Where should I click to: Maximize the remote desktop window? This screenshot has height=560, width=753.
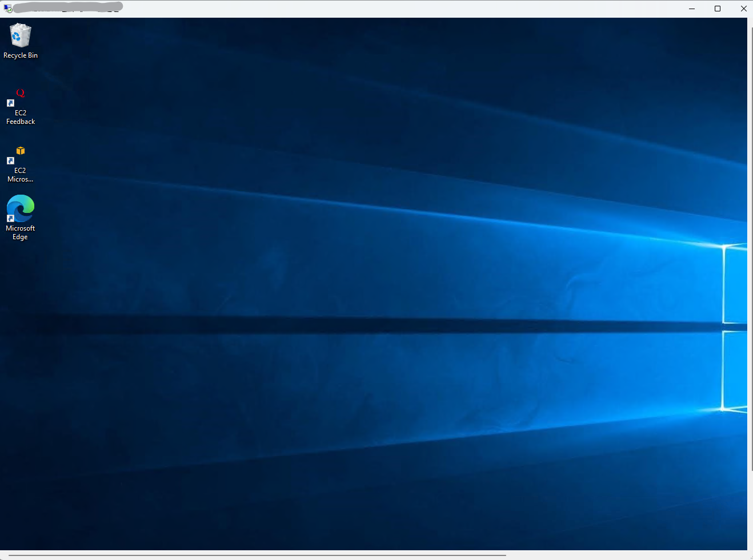(718, 9)
